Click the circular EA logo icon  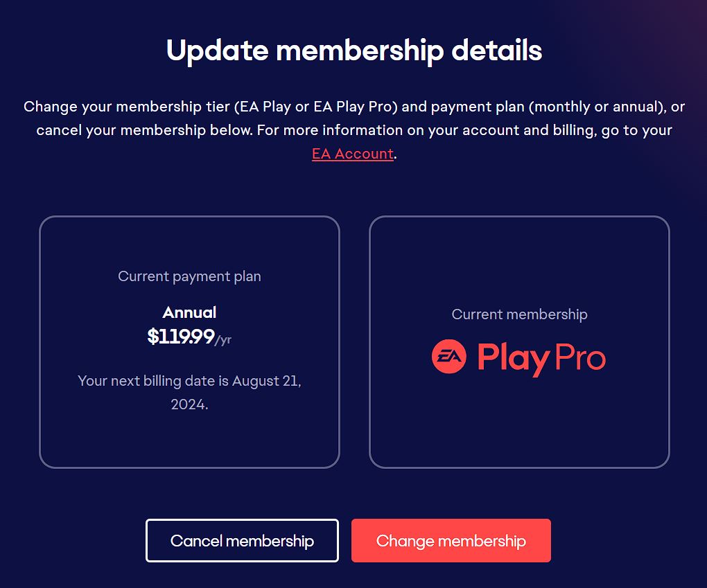(x=449, y=357)
